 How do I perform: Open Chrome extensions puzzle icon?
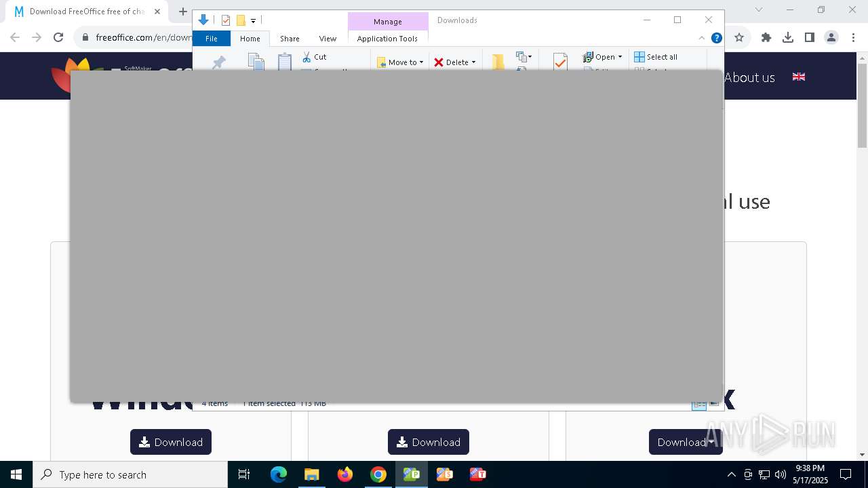click(x=766, y=37)
